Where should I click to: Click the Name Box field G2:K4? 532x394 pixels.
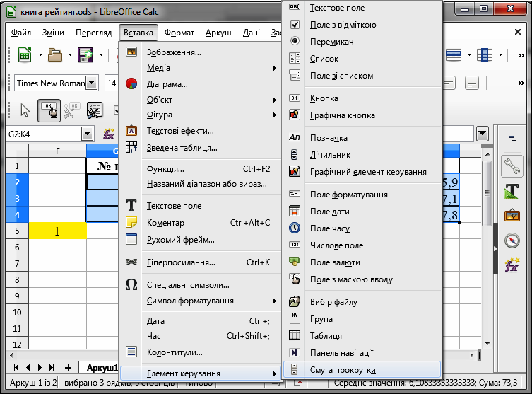(x=44, y=134)
